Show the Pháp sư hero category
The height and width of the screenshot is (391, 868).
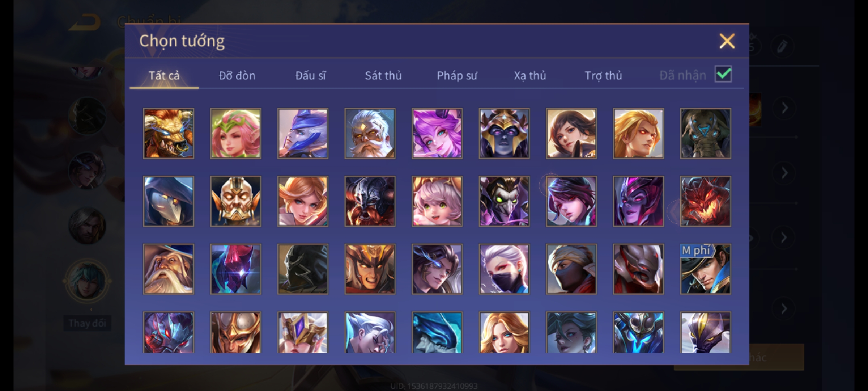(457, 75)
